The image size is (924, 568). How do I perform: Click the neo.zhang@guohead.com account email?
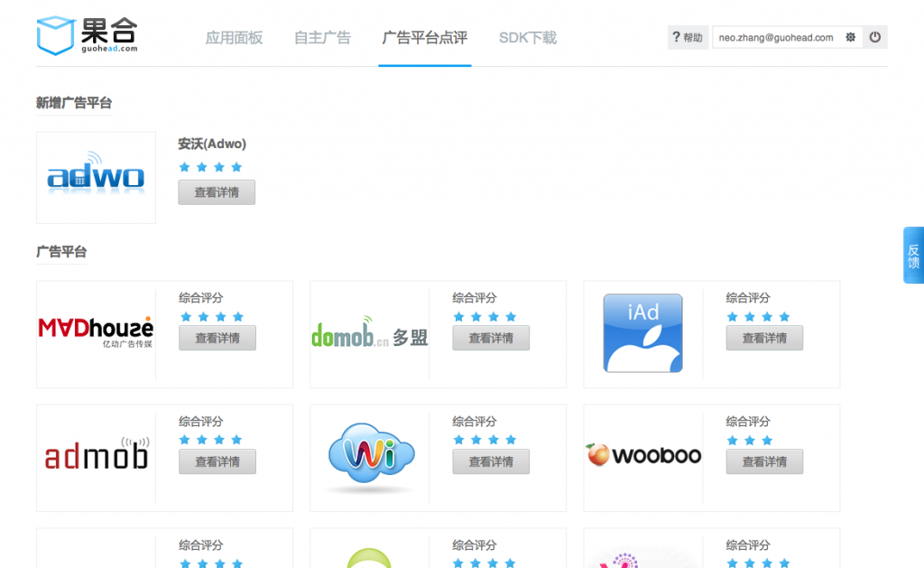(775, 37)
